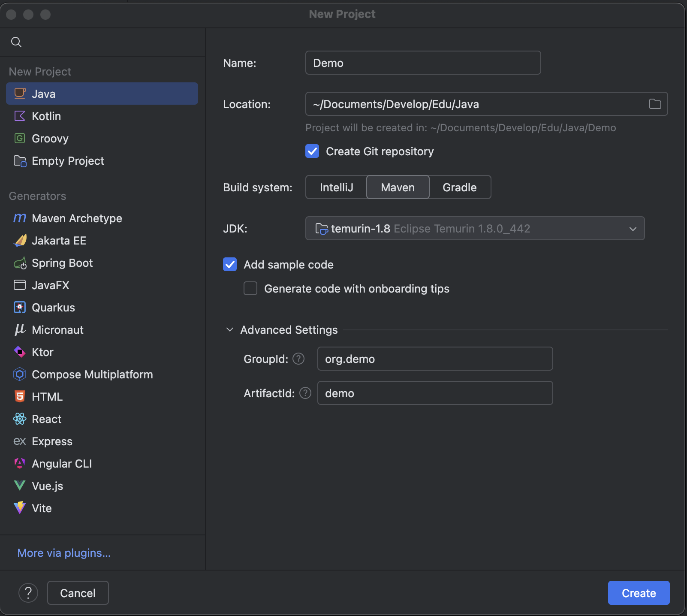The height and width of the screenshot is (616, 687).
Task: Click the Name field containing Demo
Action: 423,63
